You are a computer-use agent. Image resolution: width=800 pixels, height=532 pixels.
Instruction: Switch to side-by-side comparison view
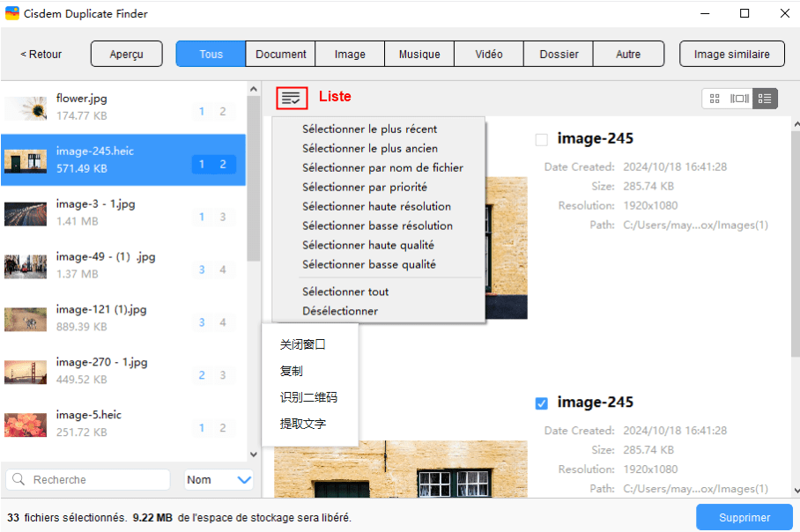739,99
